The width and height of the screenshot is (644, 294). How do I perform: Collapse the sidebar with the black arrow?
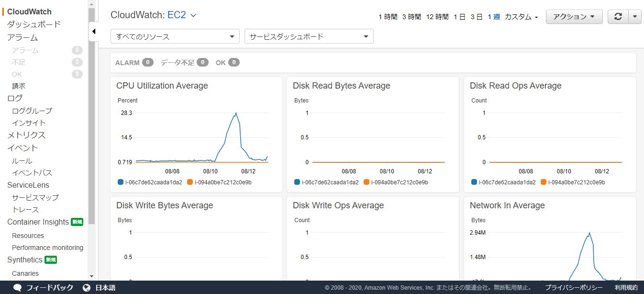[94, 32]
